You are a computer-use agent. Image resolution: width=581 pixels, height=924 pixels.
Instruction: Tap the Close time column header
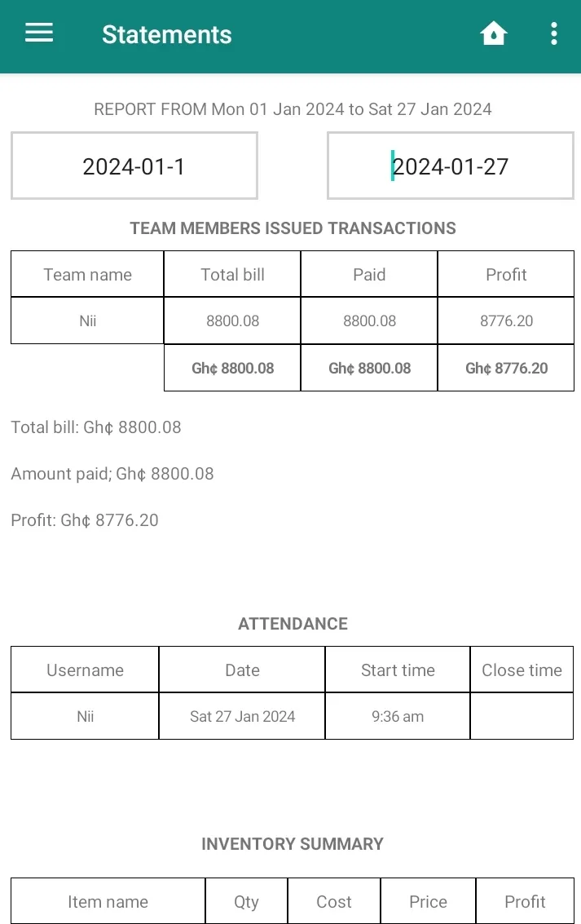point(522,670)
